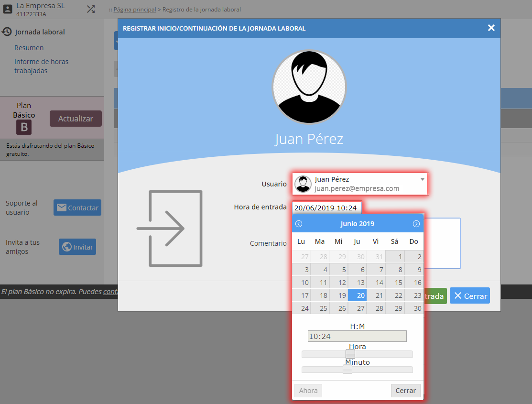
Task: Click the Invitar friends button
Action: tap(77, 247)
